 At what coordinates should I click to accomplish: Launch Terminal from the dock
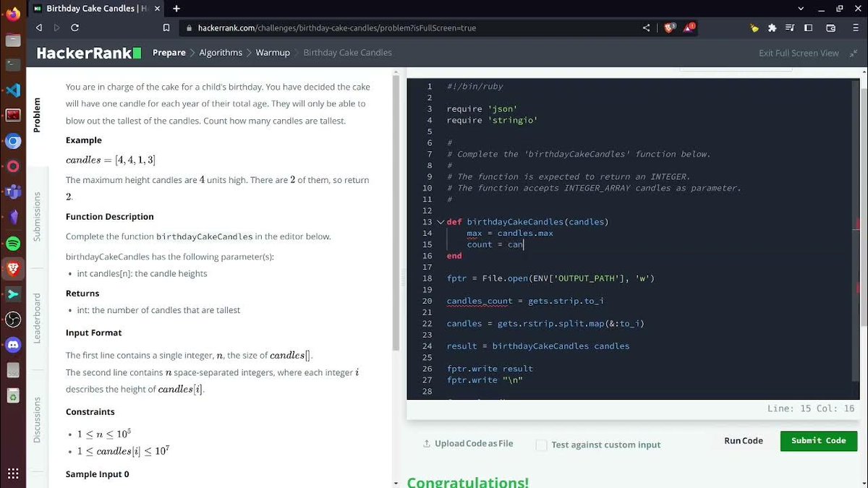(12, 65)
